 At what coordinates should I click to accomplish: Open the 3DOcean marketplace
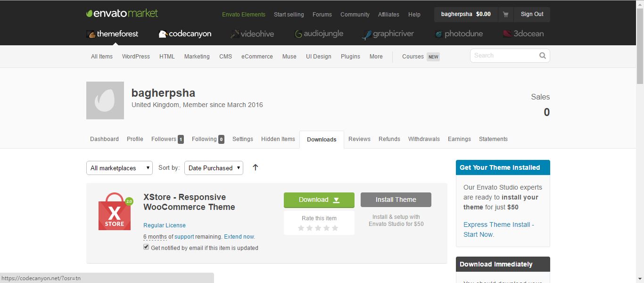click(523, 34)
